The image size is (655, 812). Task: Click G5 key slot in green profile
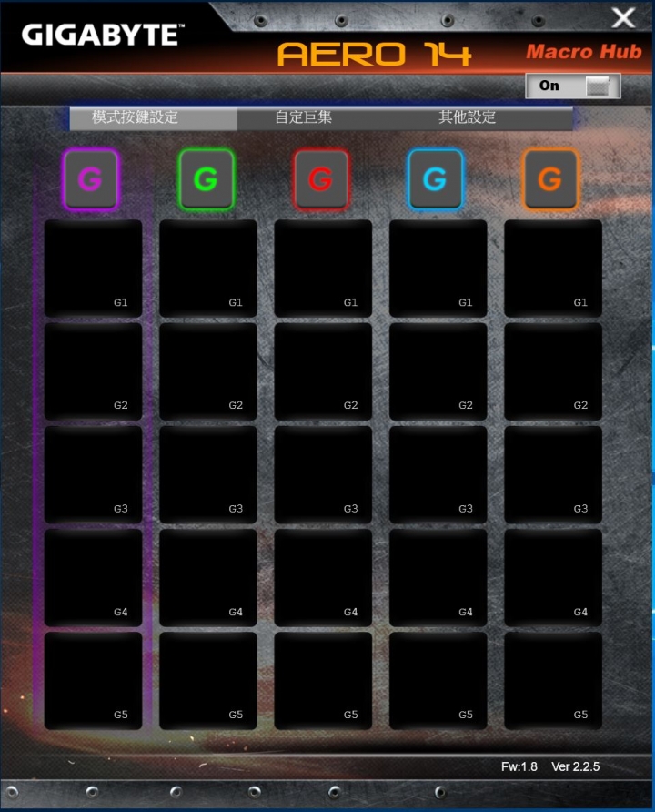tap(208, 681)
